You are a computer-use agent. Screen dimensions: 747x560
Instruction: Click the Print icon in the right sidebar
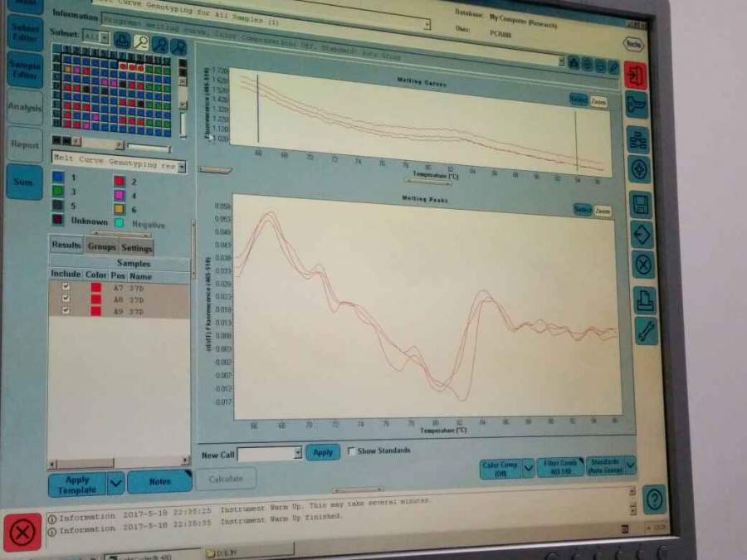(x=645, y=300)
